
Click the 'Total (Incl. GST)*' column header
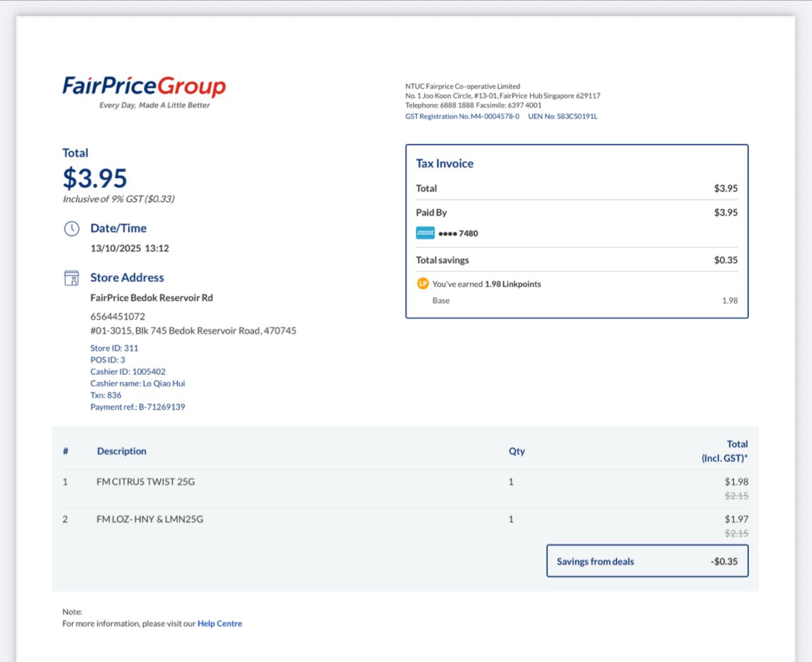pos(725,451)
